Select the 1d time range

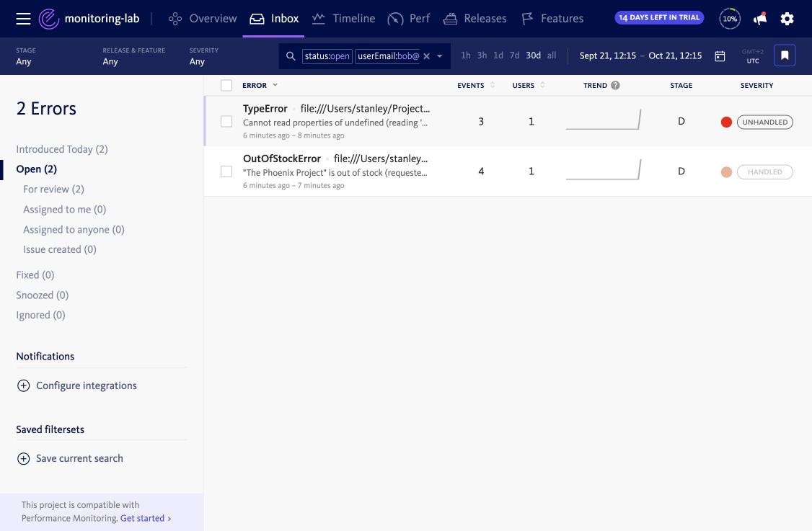click(x=498, y=55)
